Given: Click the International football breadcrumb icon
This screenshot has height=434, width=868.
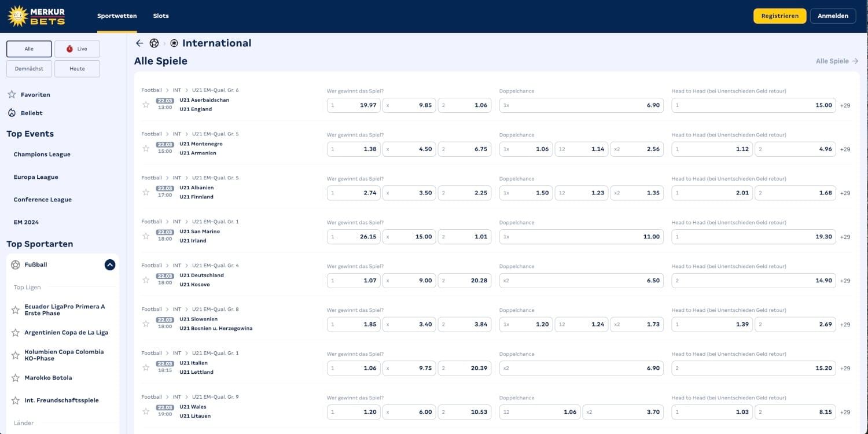Looking at the screenshot, I should pos(174,43).
